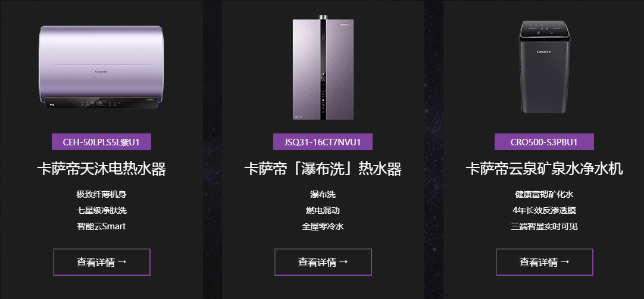644x299 pixels.
Task: Open 卡萨帝「瀑布洗」热水器 product title
Action: (323, 169)
